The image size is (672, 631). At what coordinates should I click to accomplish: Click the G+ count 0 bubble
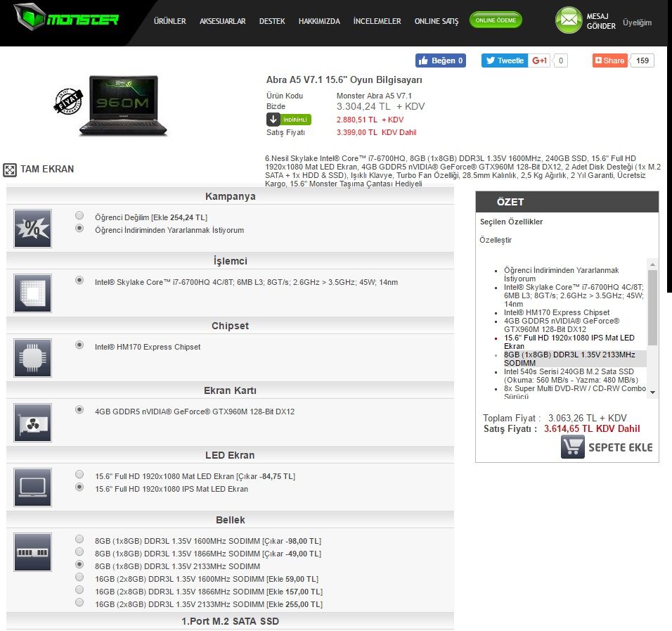[560, 60]
